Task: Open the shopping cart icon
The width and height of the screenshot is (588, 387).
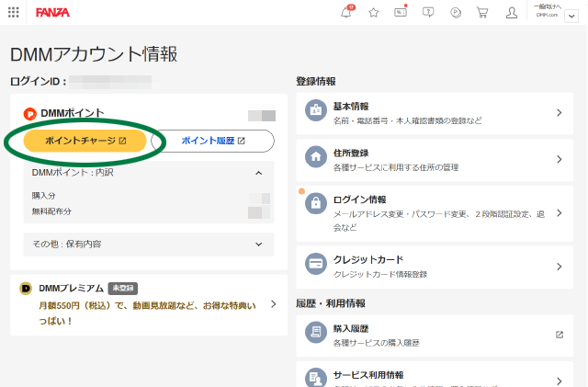Action: [482, 13]
